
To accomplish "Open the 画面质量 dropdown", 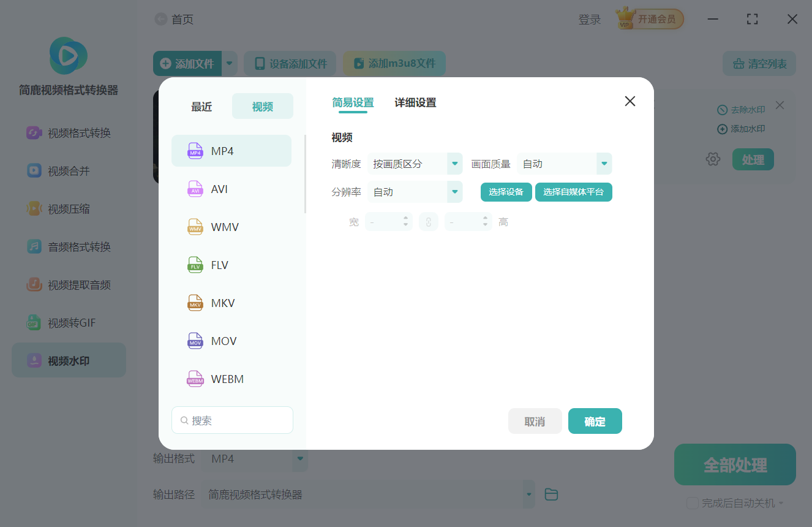I will point(565,164).
